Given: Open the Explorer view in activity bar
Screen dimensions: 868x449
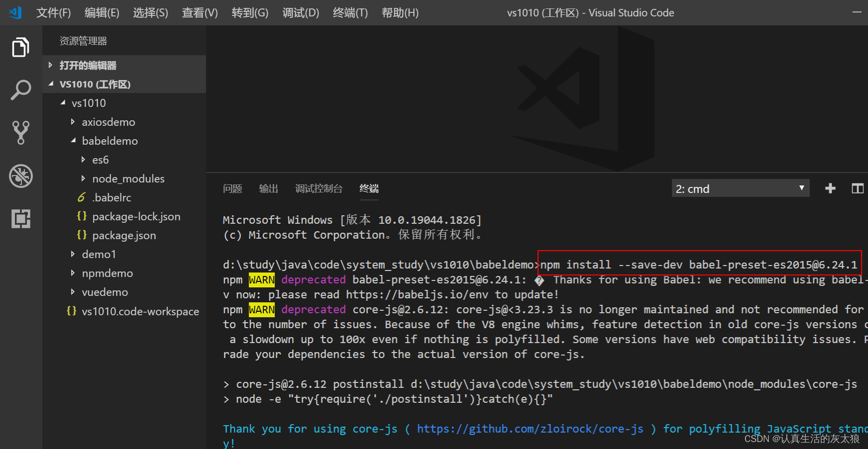Looking at the screenshot, I should click(x=20, y=47).
